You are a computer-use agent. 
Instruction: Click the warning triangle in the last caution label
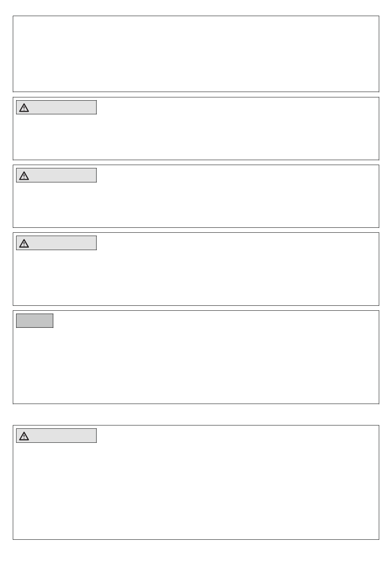tap(24, 436)
